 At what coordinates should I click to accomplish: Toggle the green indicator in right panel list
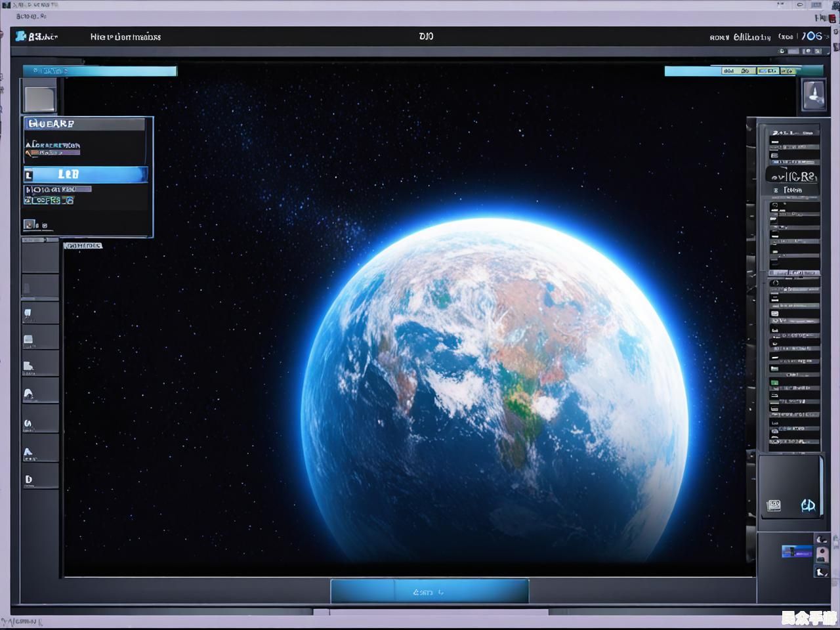tap(775, 381)
